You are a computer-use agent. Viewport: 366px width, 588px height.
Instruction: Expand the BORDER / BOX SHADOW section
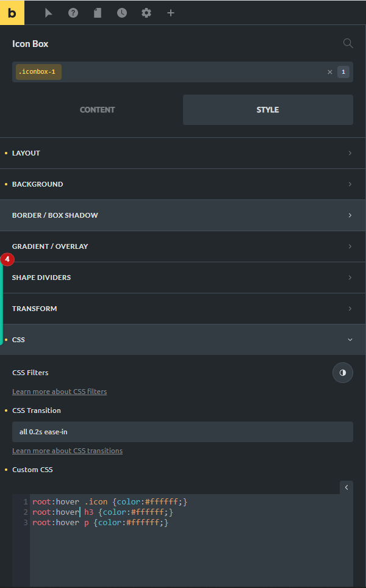pos(183,215)
